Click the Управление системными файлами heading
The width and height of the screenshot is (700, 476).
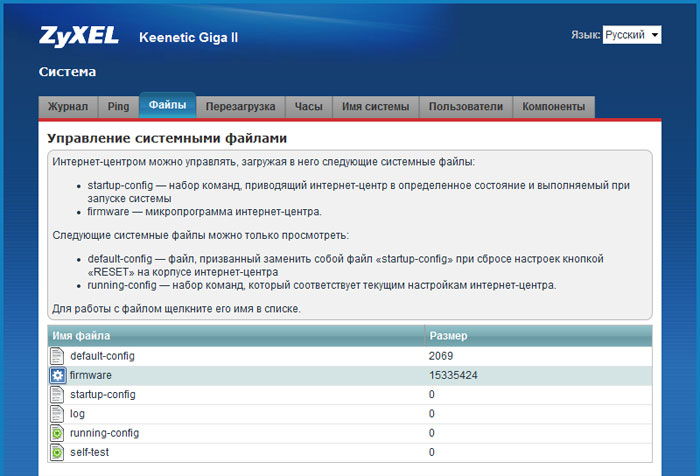pyautogui.click(x=167, y=138)
